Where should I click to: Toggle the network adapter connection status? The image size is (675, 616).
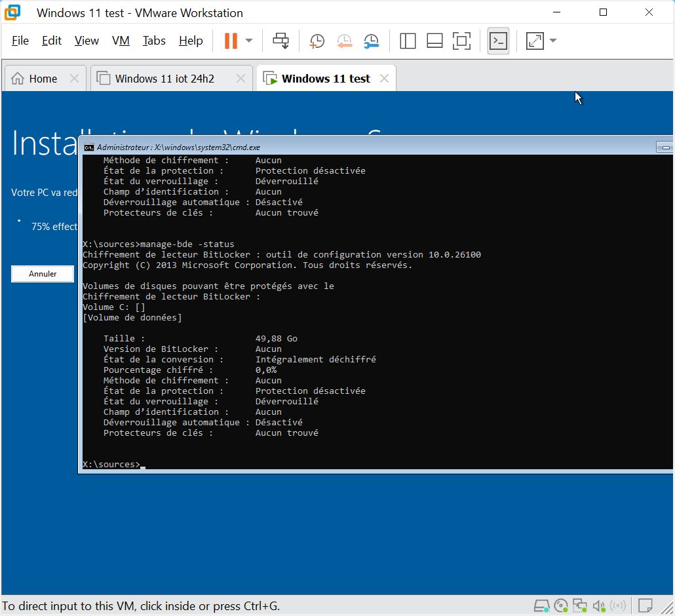coord(579,606)
